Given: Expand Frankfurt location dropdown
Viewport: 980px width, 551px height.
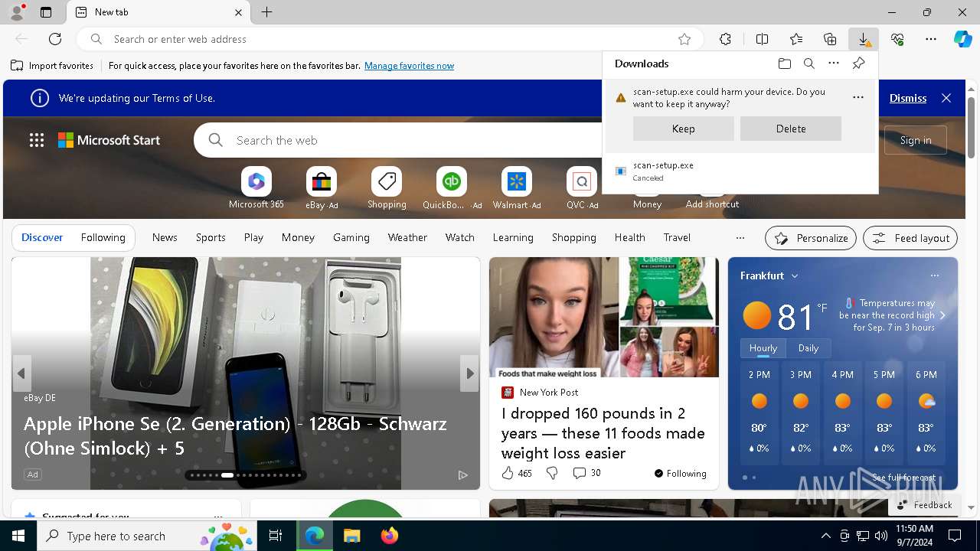Looking at the screenshot, I should [795, 275].
